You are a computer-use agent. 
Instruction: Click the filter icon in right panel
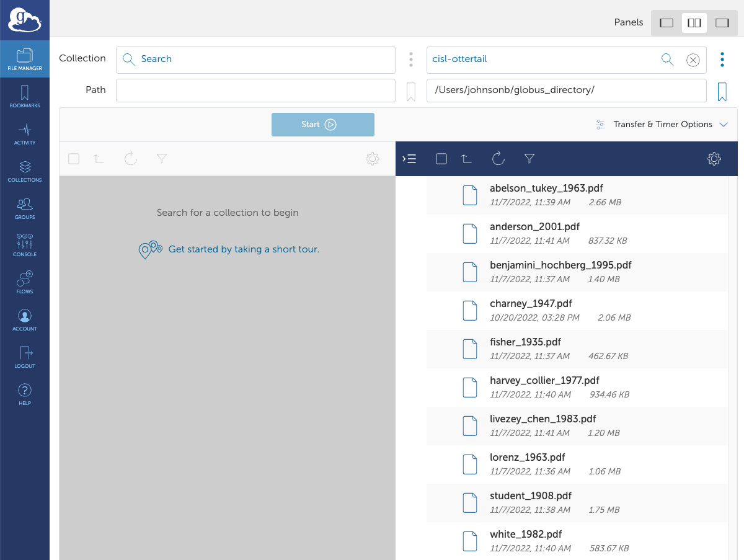(x=529, y=159)
